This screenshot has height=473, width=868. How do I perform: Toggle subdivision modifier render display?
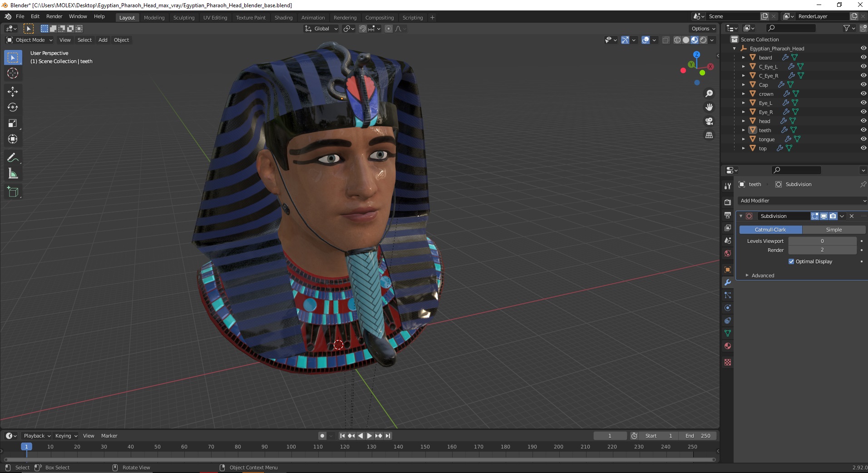[x=833, y=216]
